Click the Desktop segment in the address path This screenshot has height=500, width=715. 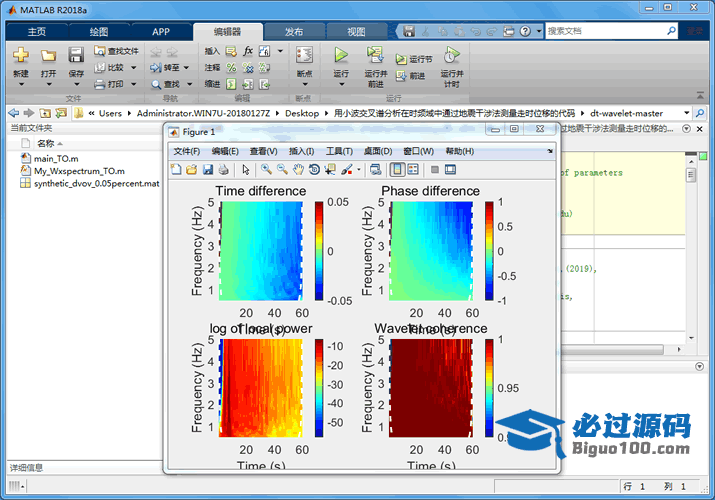[302, 113]
